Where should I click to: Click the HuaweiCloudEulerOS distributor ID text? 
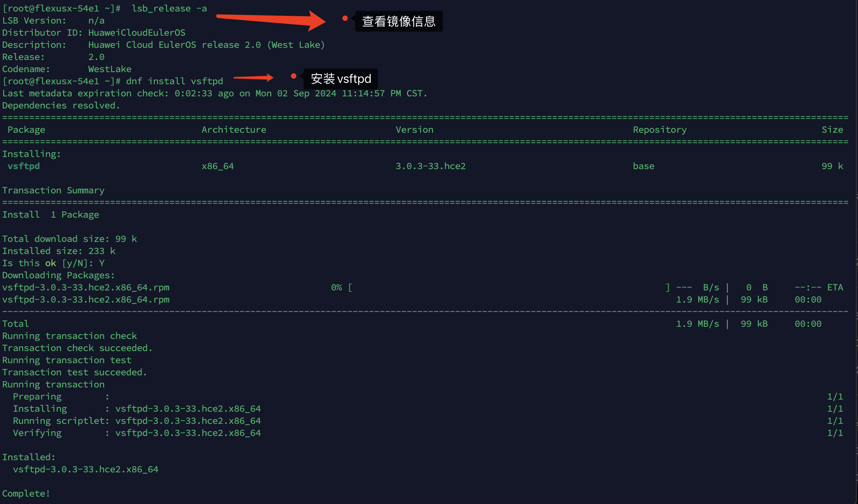pos(136,33)
